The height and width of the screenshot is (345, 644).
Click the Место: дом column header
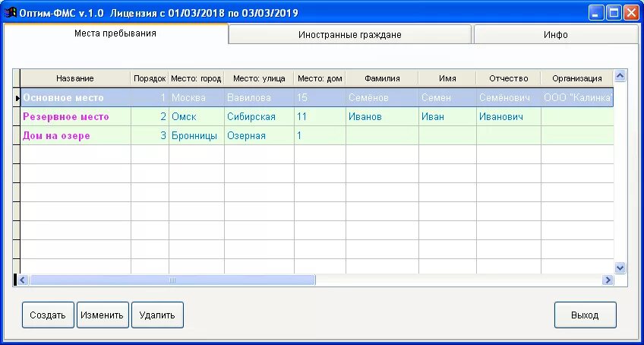pyautogui.click(x=320, y=78)
